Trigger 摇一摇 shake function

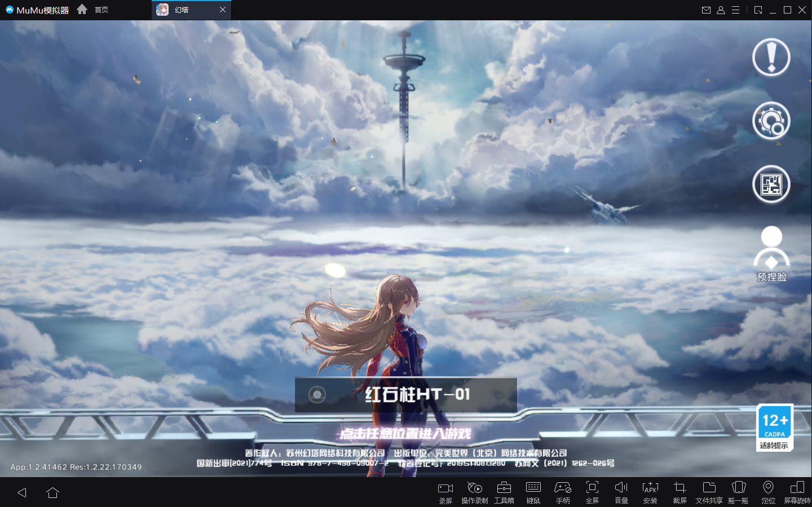pyautogui.click(x=738, y=492)
